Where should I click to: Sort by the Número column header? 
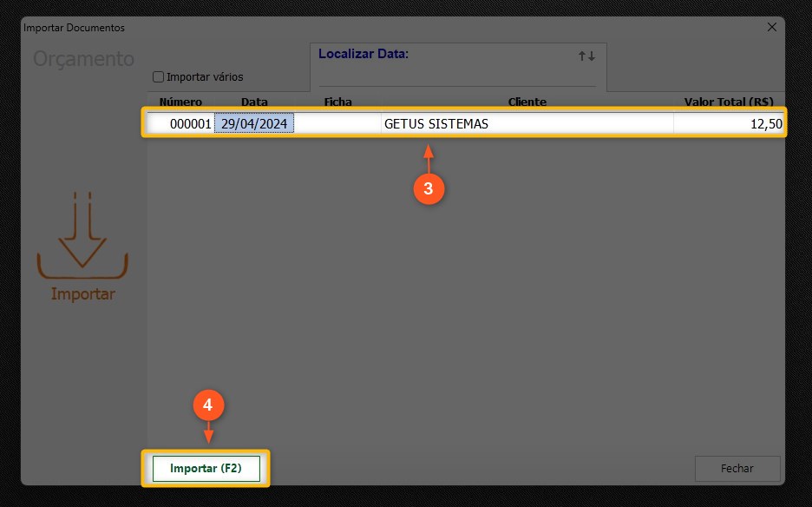pos(180,102)
